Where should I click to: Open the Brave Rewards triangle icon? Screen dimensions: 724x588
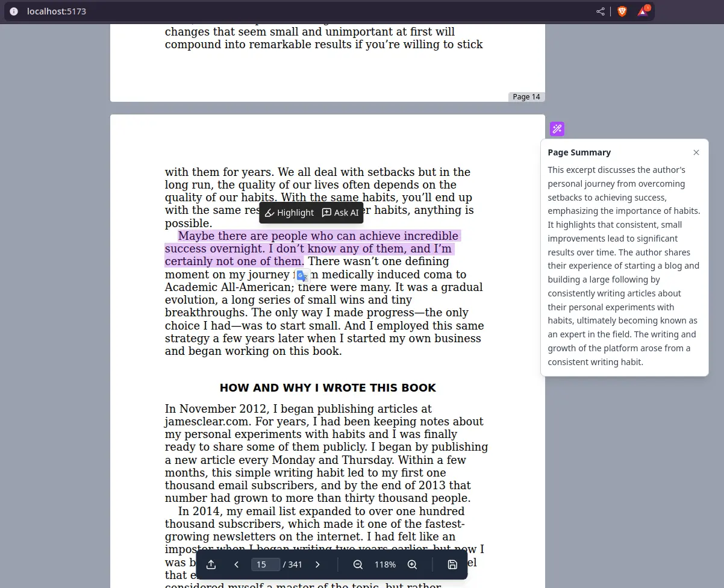(643, 11)
